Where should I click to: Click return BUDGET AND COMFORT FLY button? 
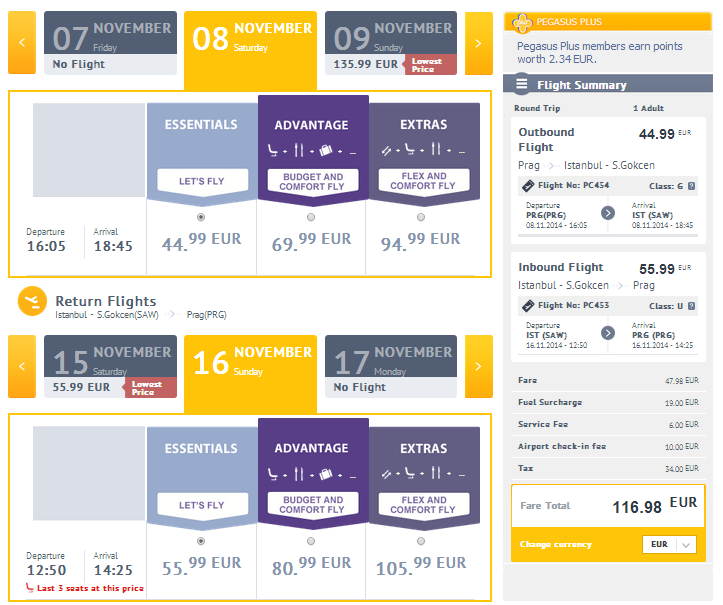pyautogui.click(x=313, y=505)
